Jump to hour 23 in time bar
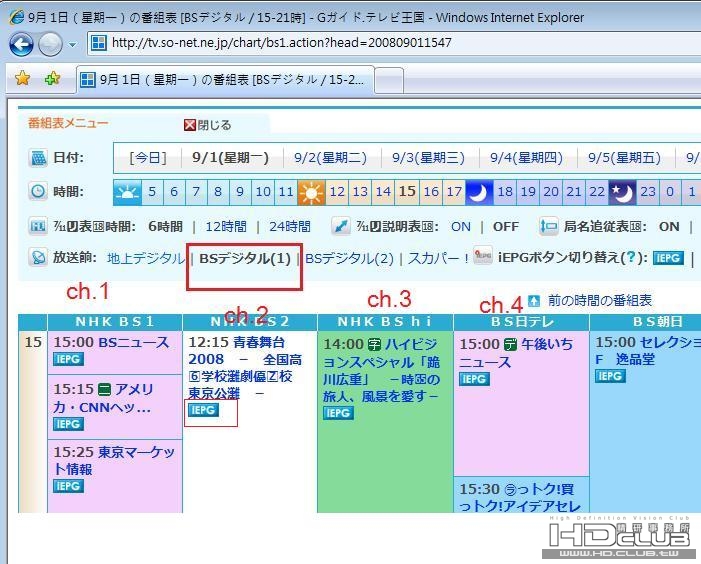Screen dimensions: 701x564 click(648, 193)
